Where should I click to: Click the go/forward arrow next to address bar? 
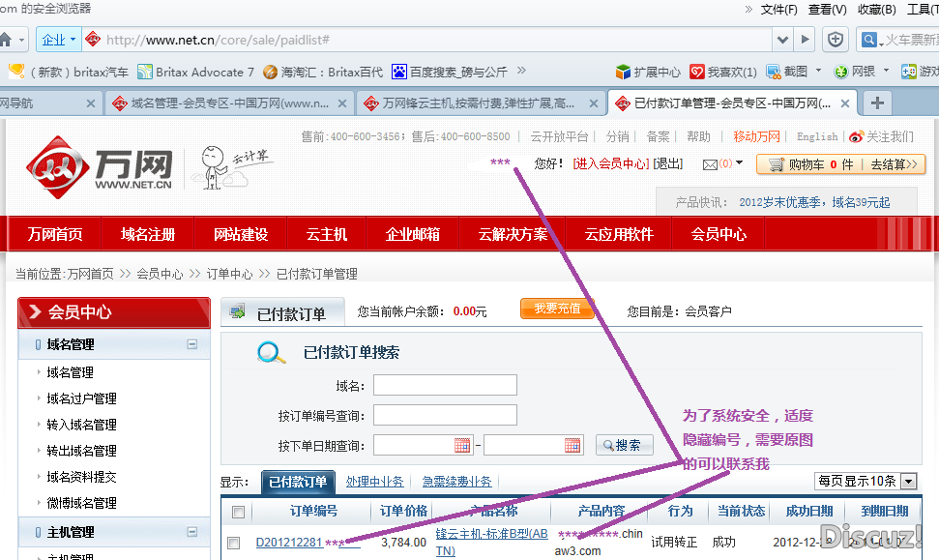[x=805, y=40]
